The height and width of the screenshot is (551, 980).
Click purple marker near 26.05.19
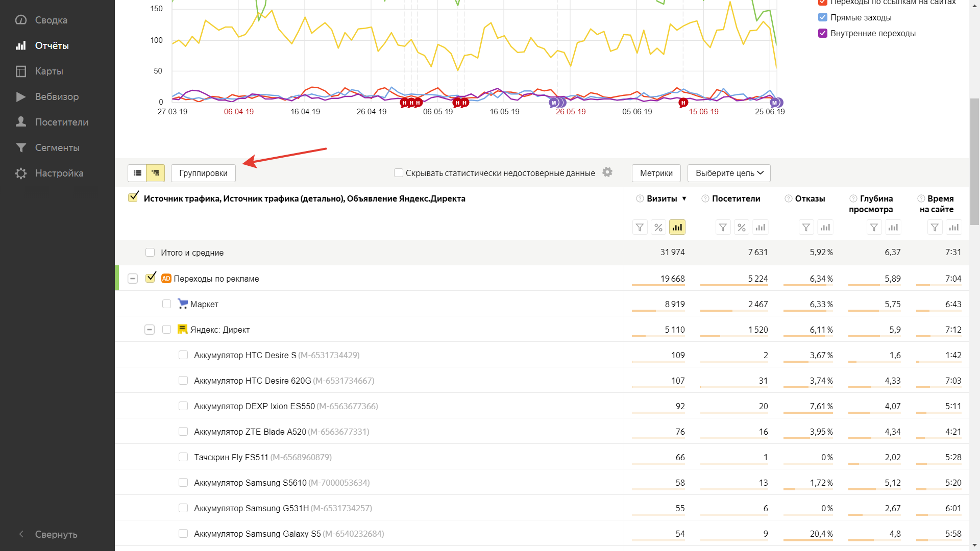coord(554,103)
